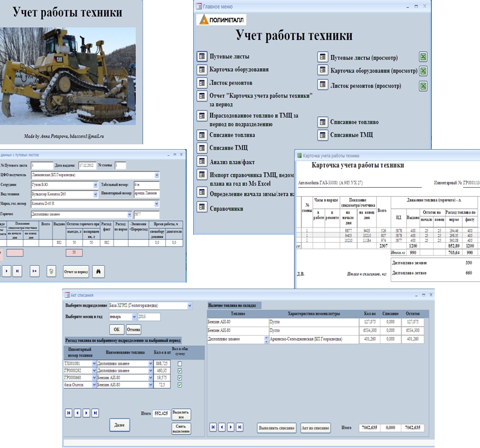Open Листок ремонтов icon in main menu
Image resolution: width=480 pixels, height=448 pixels.
202,83
